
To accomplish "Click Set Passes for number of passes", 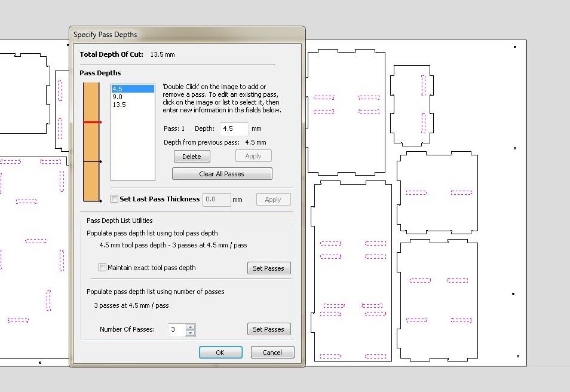I will pos(269,329).
